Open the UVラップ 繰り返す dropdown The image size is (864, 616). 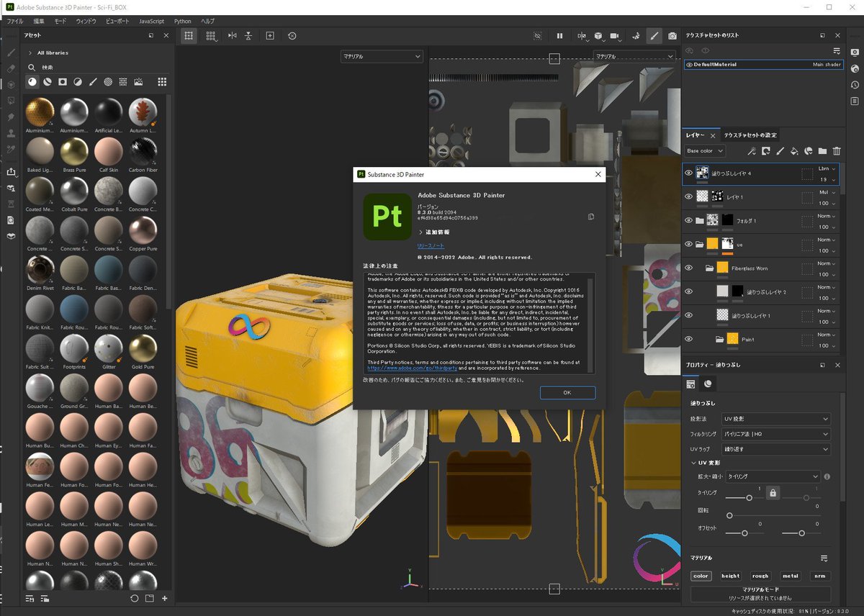(x=777, y=449)
